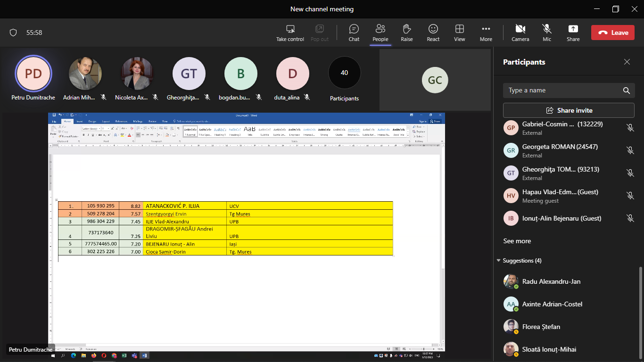Type in the participant name search field
The height and width of the screenshot is (362, 644).
(x=561, y=90)
